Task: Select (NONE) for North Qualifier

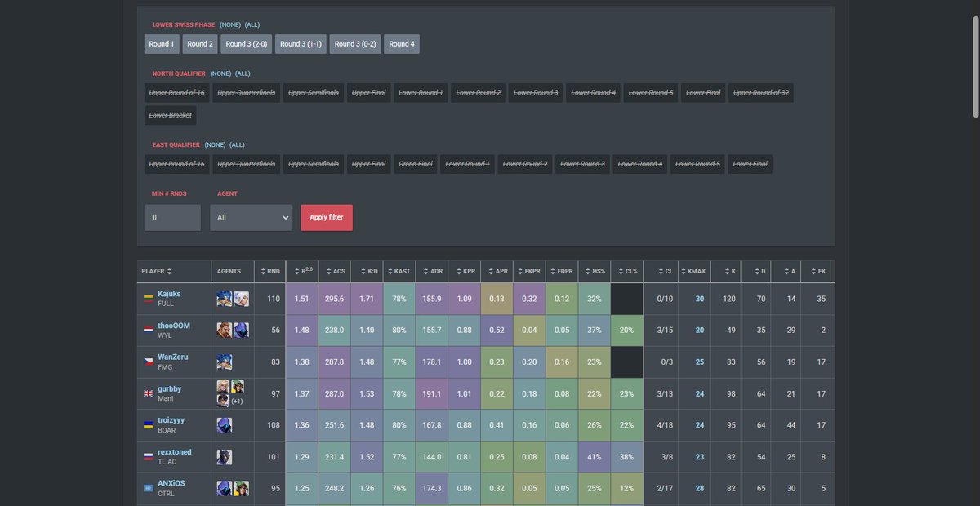Action: pos(220,73)
